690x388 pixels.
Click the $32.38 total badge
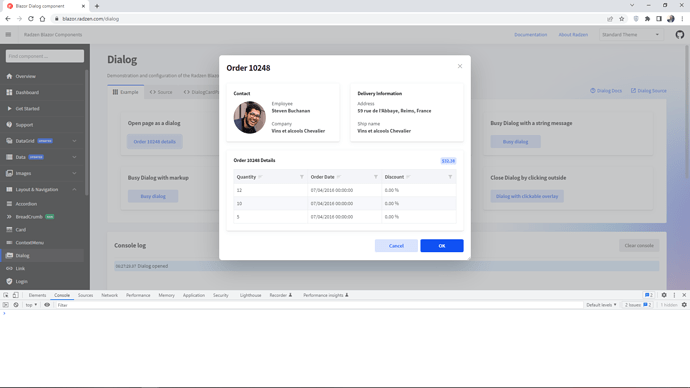448,161
